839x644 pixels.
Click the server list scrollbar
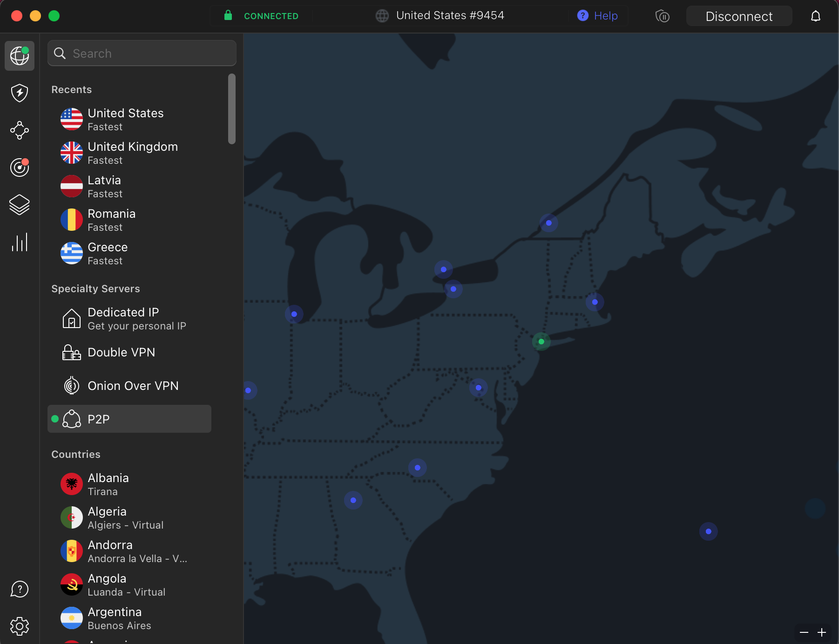coord(232,109)
